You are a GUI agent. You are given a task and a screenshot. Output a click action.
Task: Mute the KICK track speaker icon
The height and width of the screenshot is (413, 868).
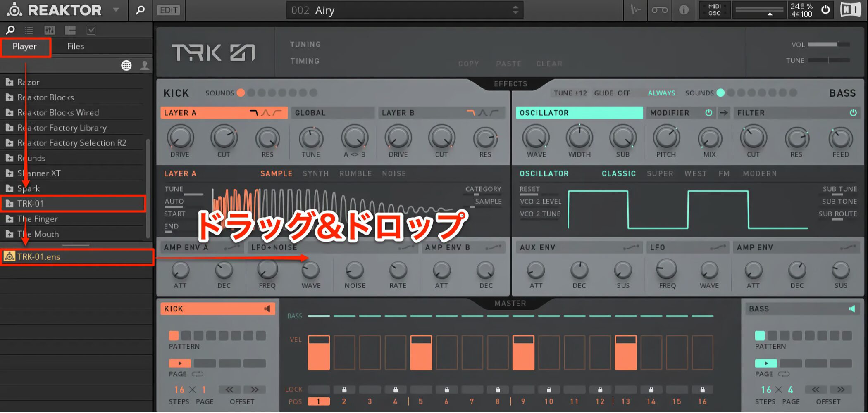pos(267,309)
